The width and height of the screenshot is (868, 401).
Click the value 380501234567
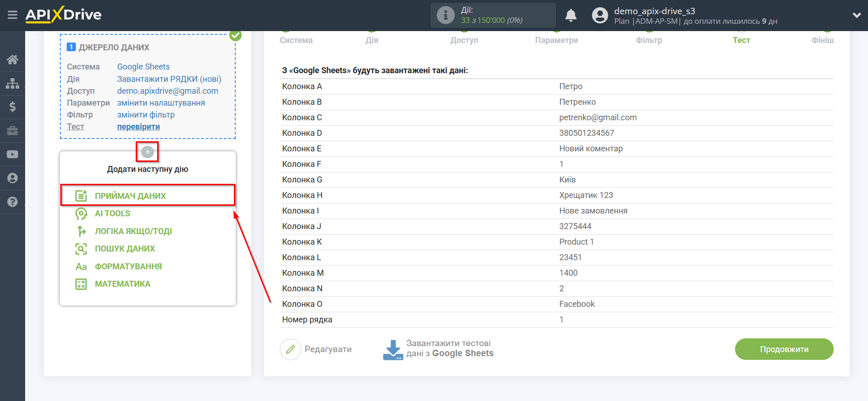pyautogui.click(x=587, y=133)
